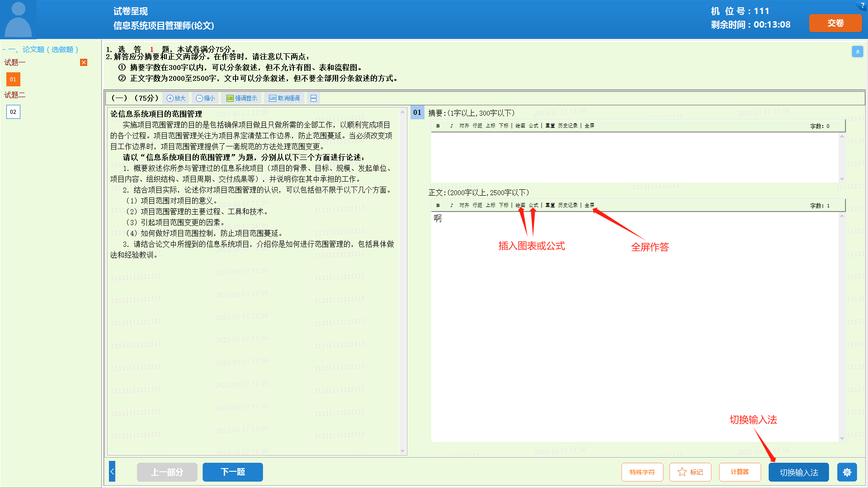Click the 放大 zoom-in icon

coord(170,99)
